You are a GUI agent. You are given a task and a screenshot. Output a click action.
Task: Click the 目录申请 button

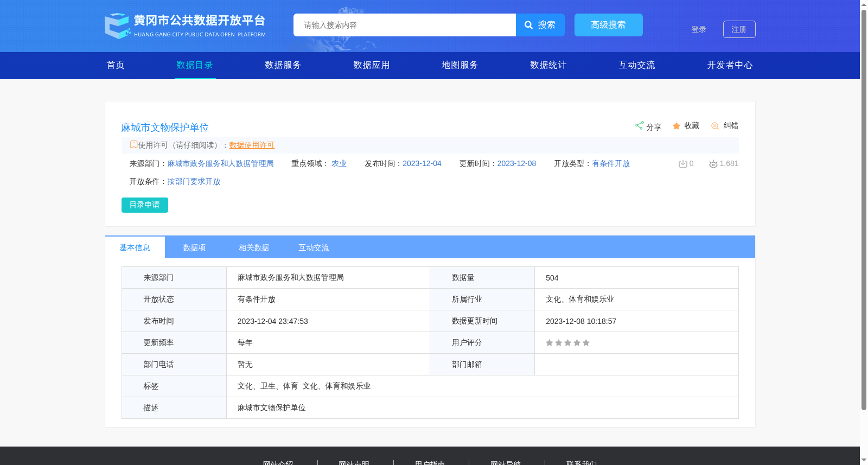[x=145, y=205]
